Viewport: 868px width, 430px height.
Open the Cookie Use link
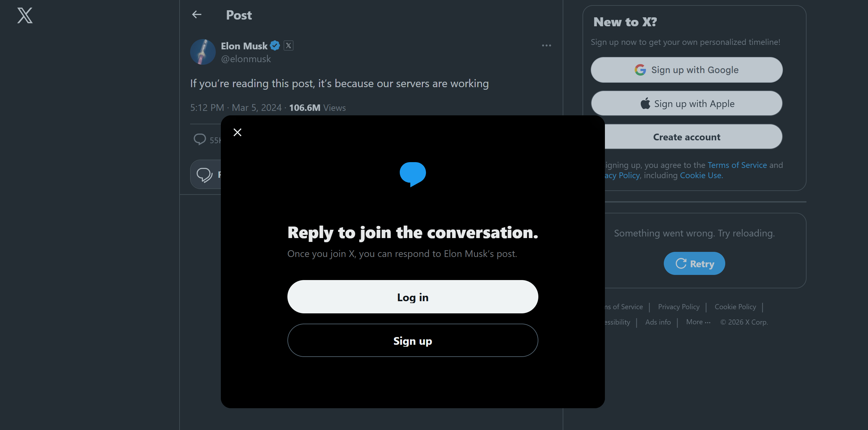click(x=701, y=175)
